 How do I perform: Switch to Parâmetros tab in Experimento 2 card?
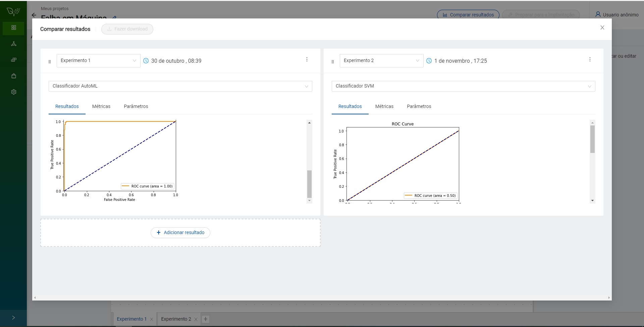click(x=419, y=106)
